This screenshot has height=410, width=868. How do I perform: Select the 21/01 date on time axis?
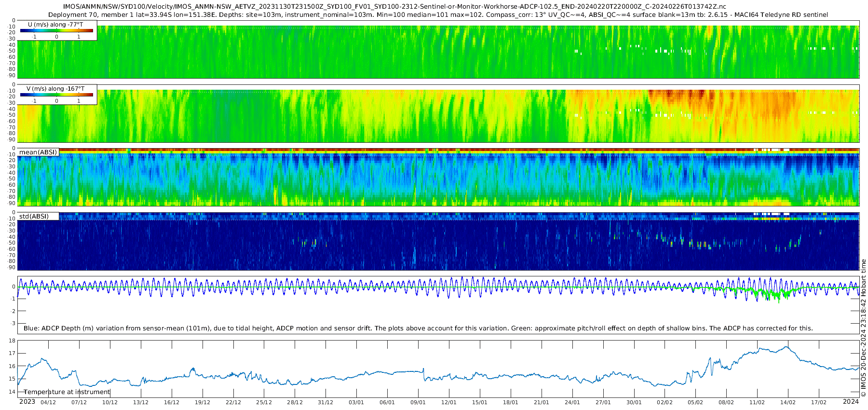tap(542, 402)
